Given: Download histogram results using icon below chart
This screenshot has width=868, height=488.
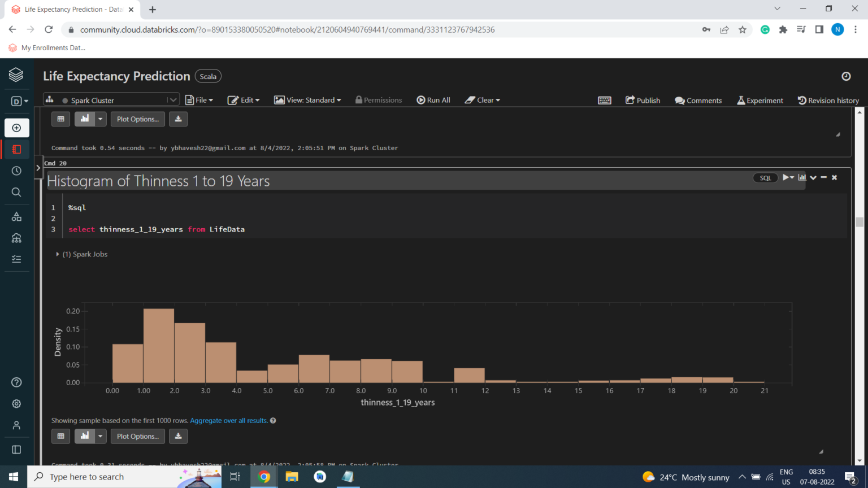Looking at the screenshot, I should coord(178,436).
